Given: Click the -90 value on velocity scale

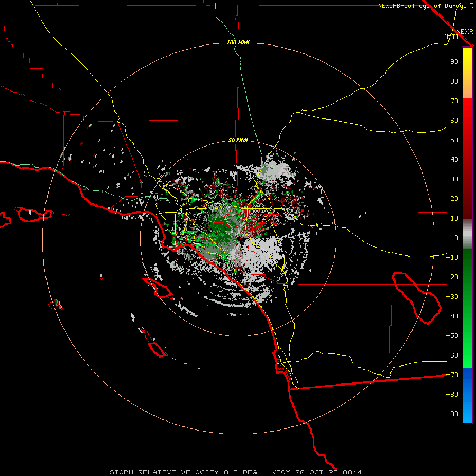Looking at the screenshot, I should click(x=452, y=414).
